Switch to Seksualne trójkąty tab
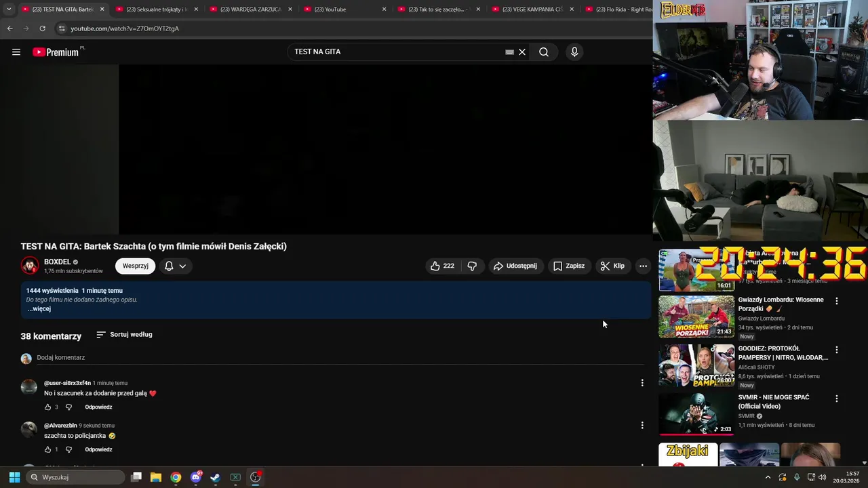The image size is (868, 488). pyautogui.click(x=156, y=9)
